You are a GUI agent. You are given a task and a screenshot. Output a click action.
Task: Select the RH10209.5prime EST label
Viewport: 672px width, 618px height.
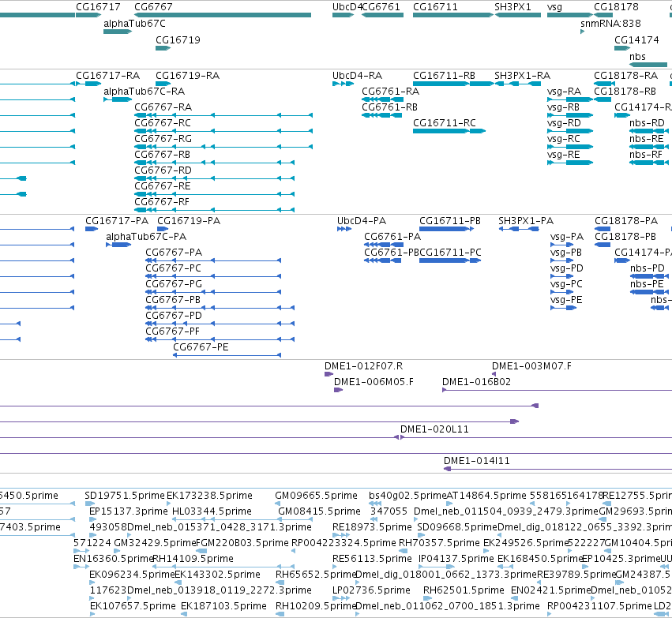316,606
